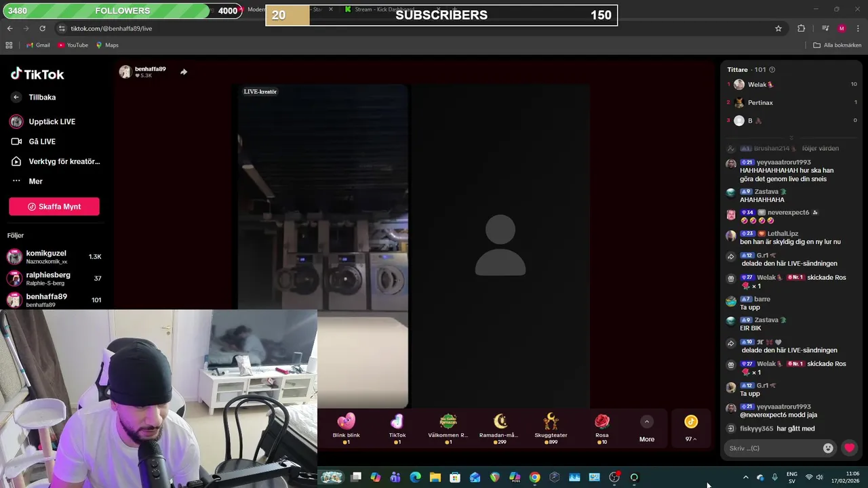Open komikguzel live from the Följer list
Image resolution: width=868 pixels, height=488 pixels.
click(x=54, y=257)
